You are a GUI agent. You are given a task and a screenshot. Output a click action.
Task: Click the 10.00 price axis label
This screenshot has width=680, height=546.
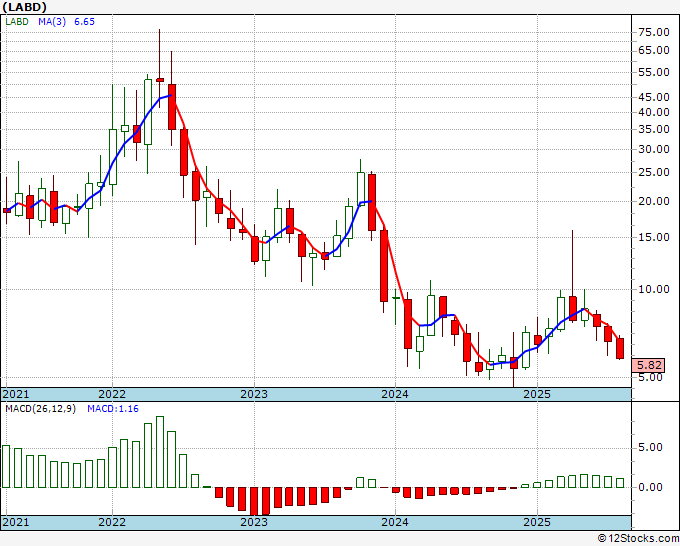click(654, 289)
